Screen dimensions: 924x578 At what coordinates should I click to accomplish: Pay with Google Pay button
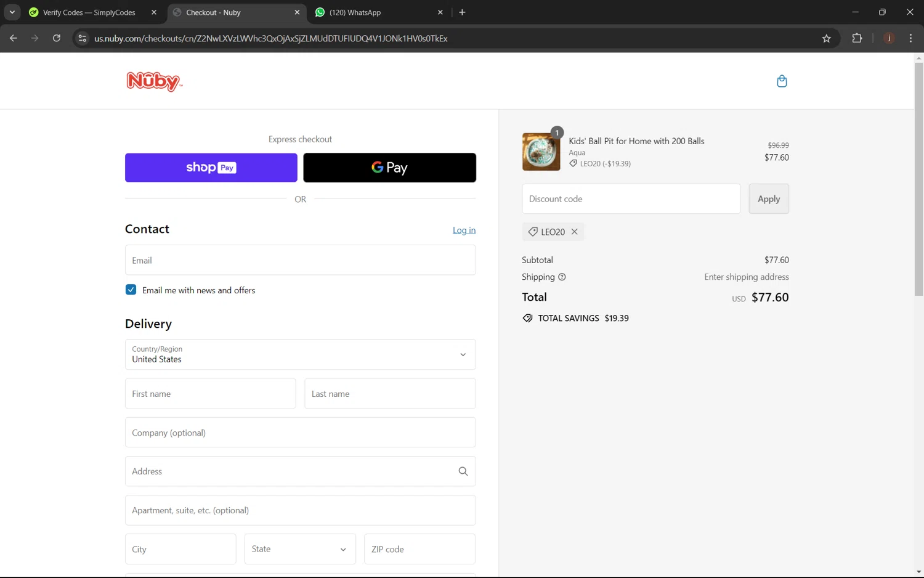(x=390, y=168)
